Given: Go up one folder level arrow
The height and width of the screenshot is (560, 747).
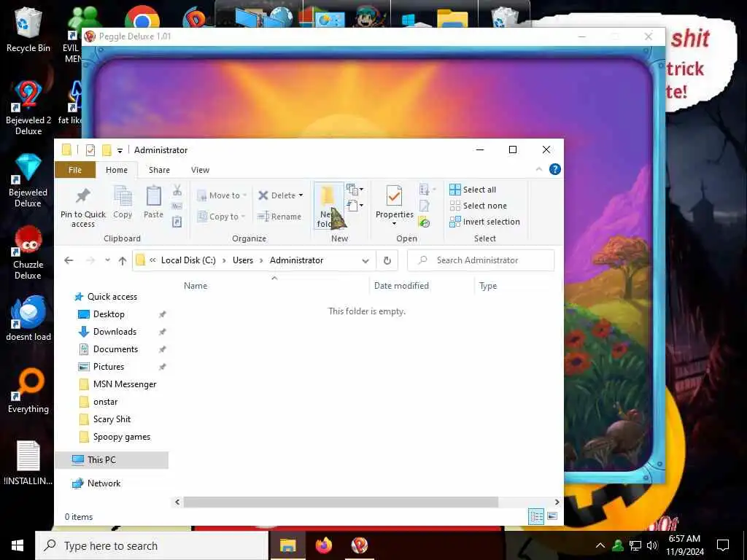Looking at the screenshot, I should point(123,260).
